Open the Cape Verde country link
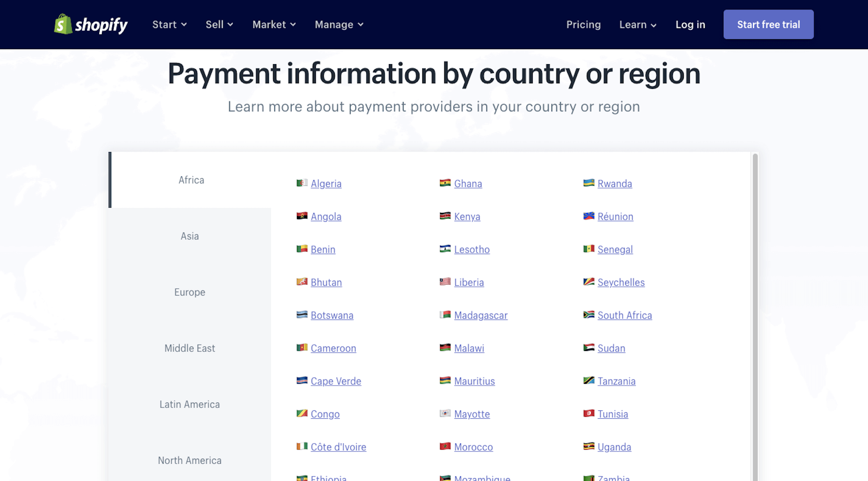Screen dimensions: 868x481 (336, 381)
